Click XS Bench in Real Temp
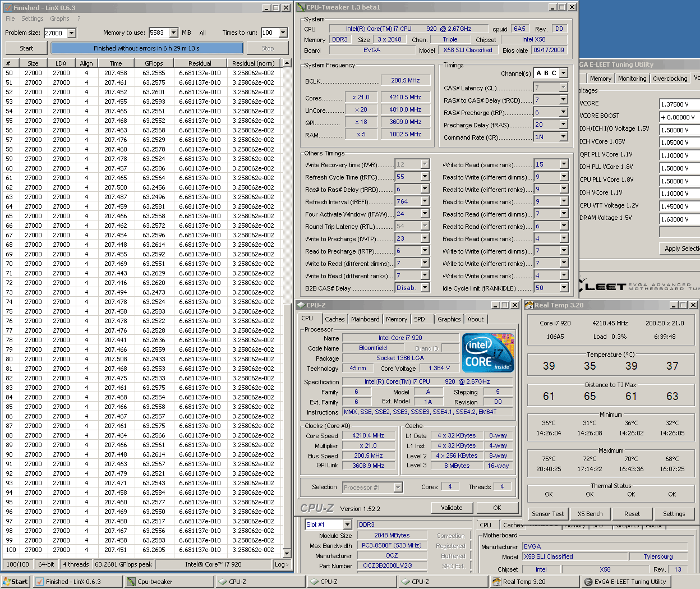Screen dimensions: 700x589 pyautogui.click(x=590, y=514)
